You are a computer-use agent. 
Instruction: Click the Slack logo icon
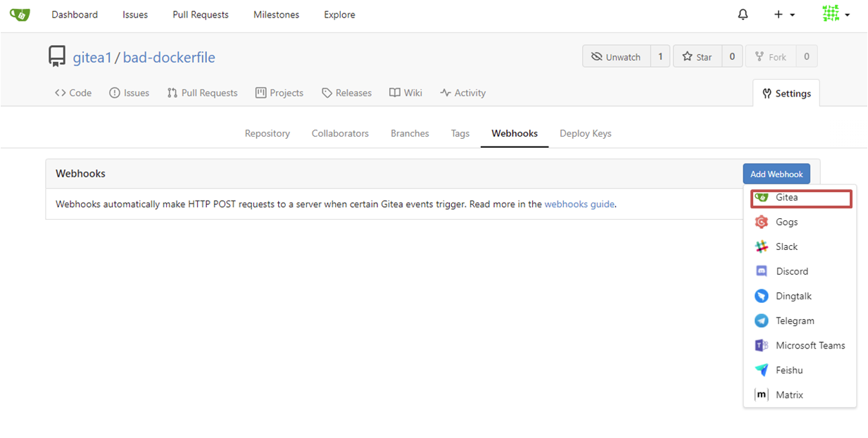click(x=761, y=247)
